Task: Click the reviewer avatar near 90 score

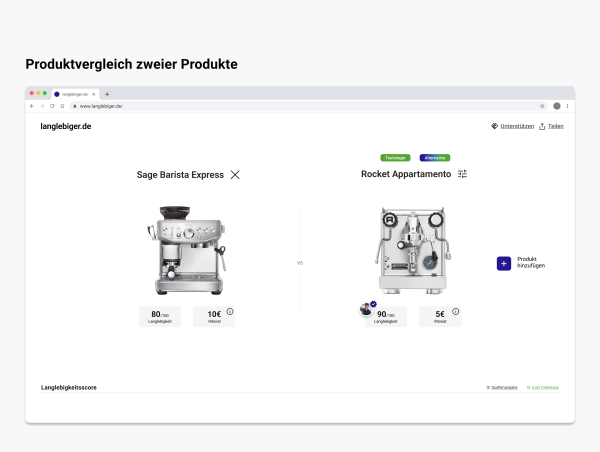Action: coord(366,309)
